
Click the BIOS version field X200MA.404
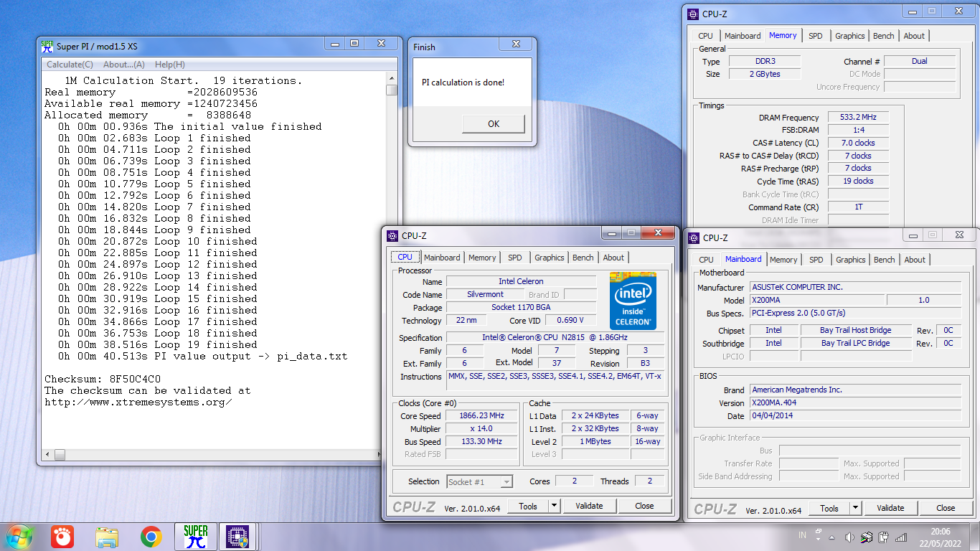855,402
